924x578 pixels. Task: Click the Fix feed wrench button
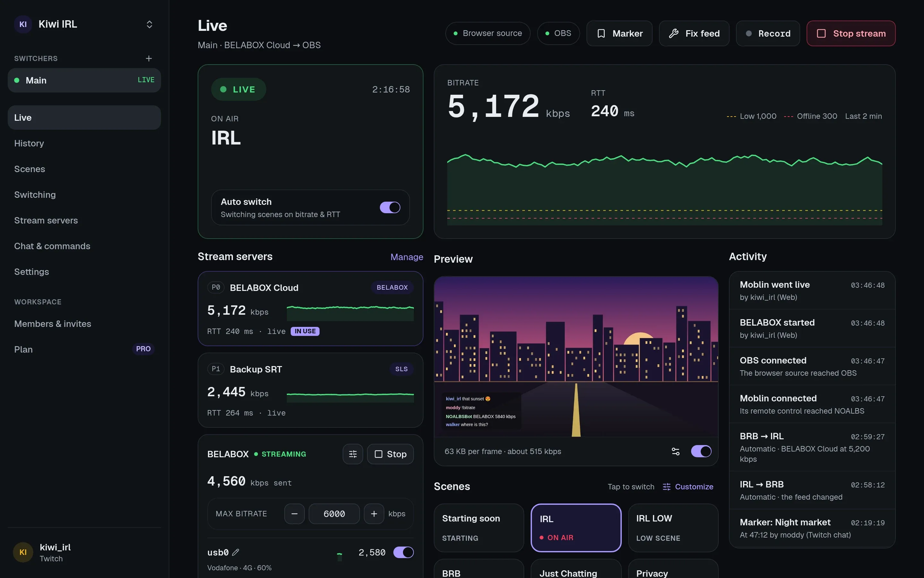(x=694, y=33)
